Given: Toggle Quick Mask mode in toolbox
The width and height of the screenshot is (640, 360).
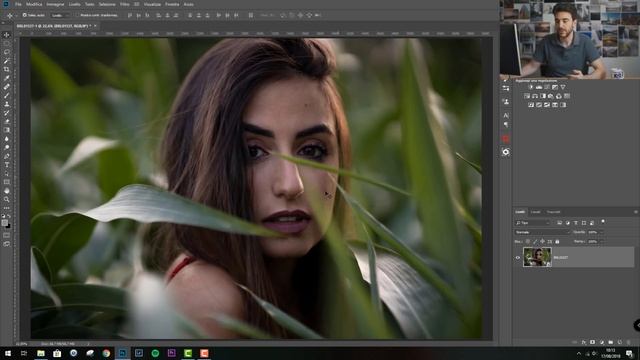Looking at the screenshot, I should [x=7, y=235].
